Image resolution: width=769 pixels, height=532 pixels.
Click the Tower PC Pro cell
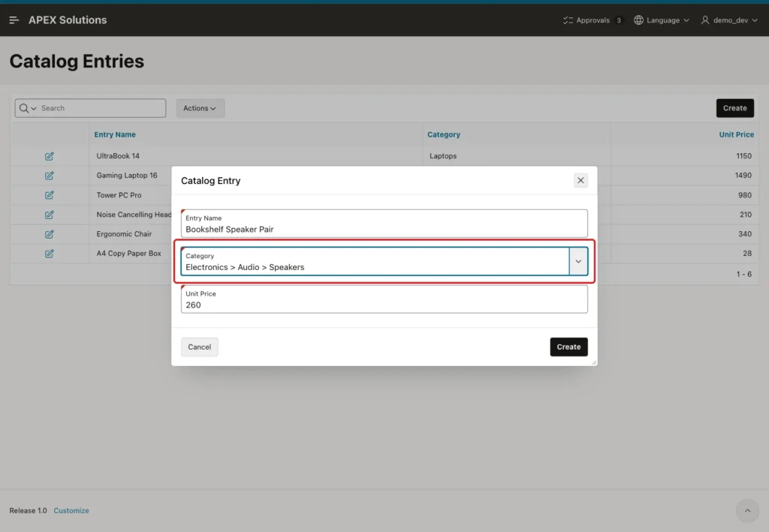coord(119,195)
